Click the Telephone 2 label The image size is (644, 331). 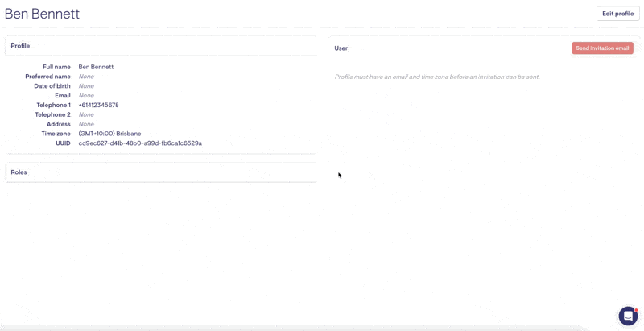click(52, 114)
